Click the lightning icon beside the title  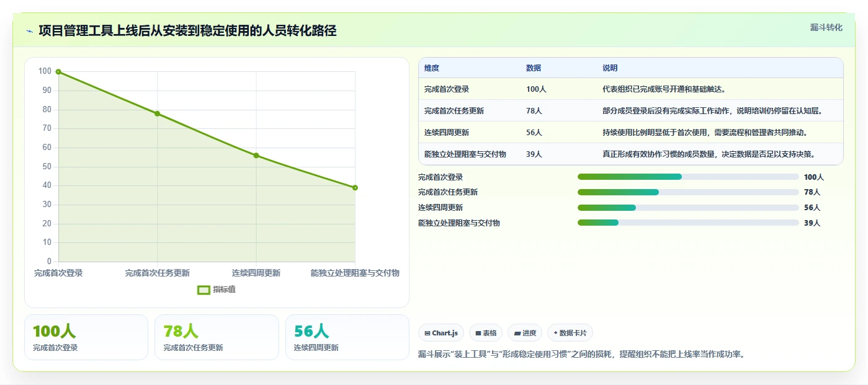tap(29, 31)
